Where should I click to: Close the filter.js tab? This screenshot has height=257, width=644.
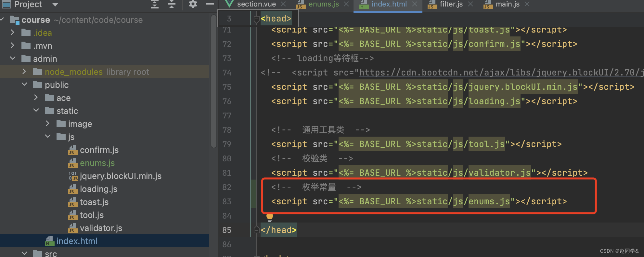(470, 4)
